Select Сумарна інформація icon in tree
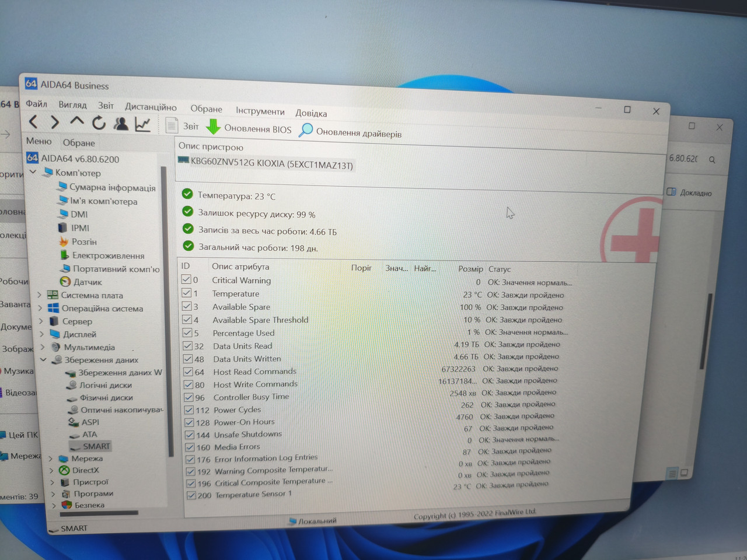The image size is (747, 560). point(62,186)
